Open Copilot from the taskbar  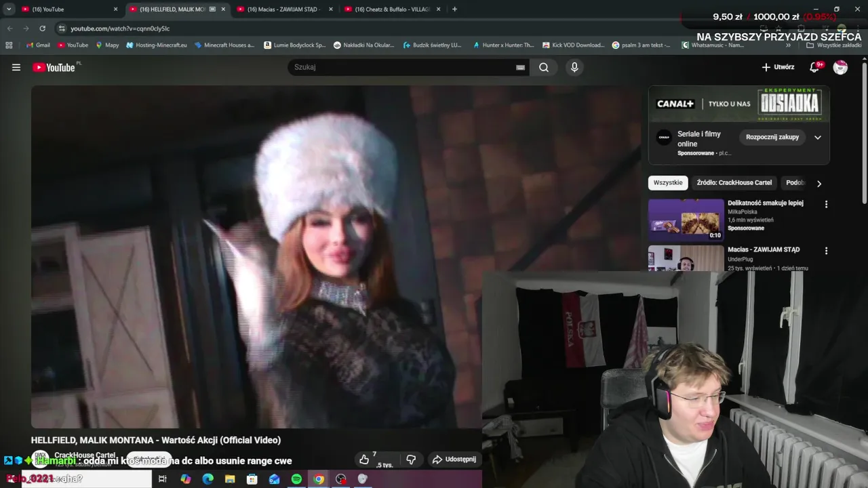coord(185,479)
